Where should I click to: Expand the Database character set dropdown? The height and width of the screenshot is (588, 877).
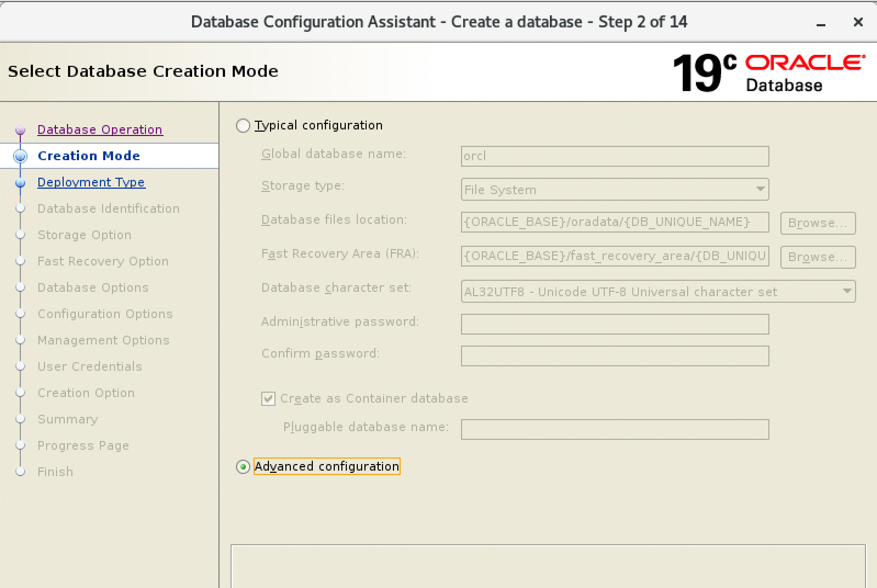coord(658,291)
